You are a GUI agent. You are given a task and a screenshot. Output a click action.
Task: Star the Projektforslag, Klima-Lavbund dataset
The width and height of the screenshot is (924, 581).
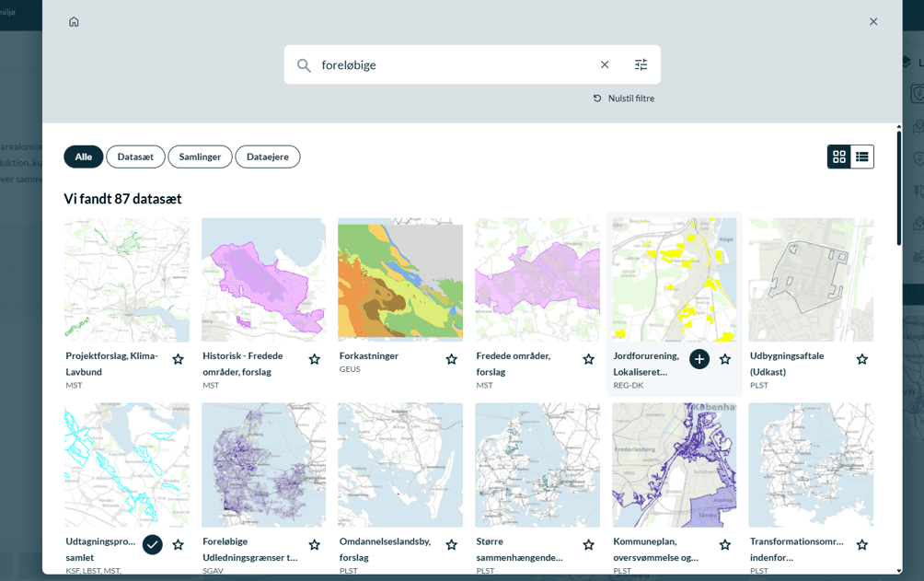178,359
